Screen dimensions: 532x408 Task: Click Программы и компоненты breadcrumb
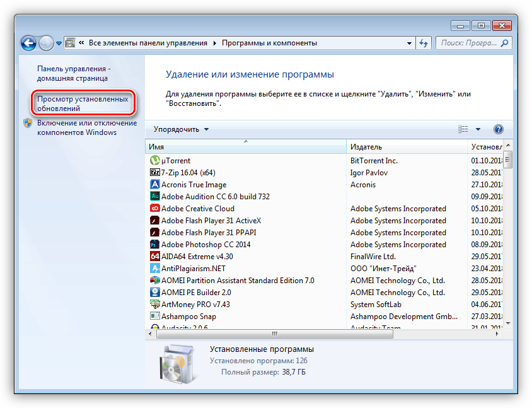[x=269, y=43]
